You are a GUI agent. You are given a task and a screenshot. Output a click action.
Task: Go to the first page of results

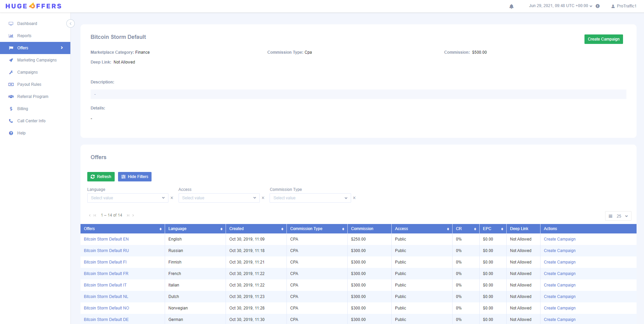click(95, 215)
